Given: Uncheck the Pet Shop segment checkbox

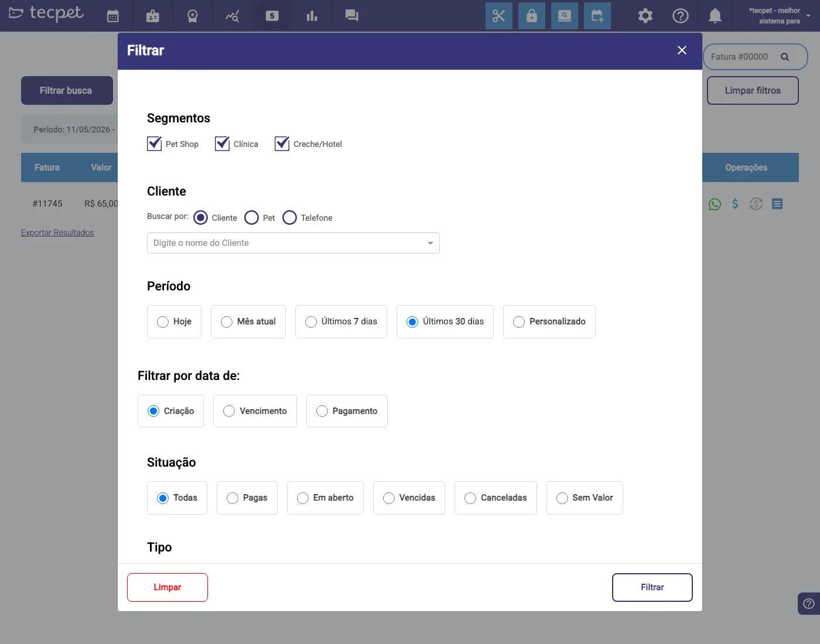Looking at the screenshot, I should (154, 143).
